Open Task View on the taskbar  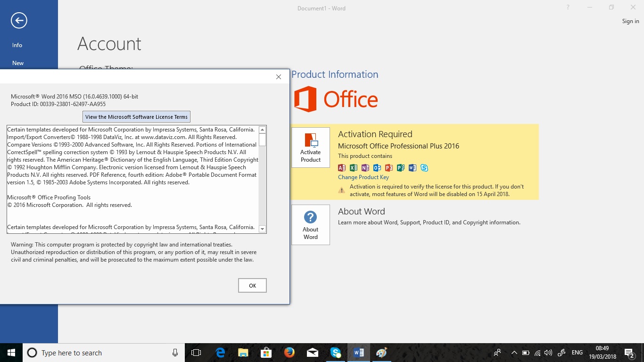(x=196, y=353)
